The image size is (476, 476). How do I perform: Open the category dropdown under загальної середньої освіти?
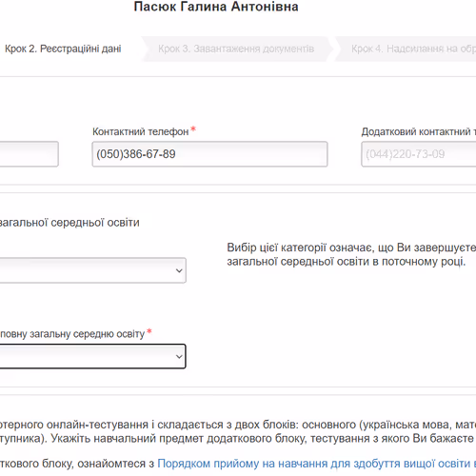[x=93, y=270]
